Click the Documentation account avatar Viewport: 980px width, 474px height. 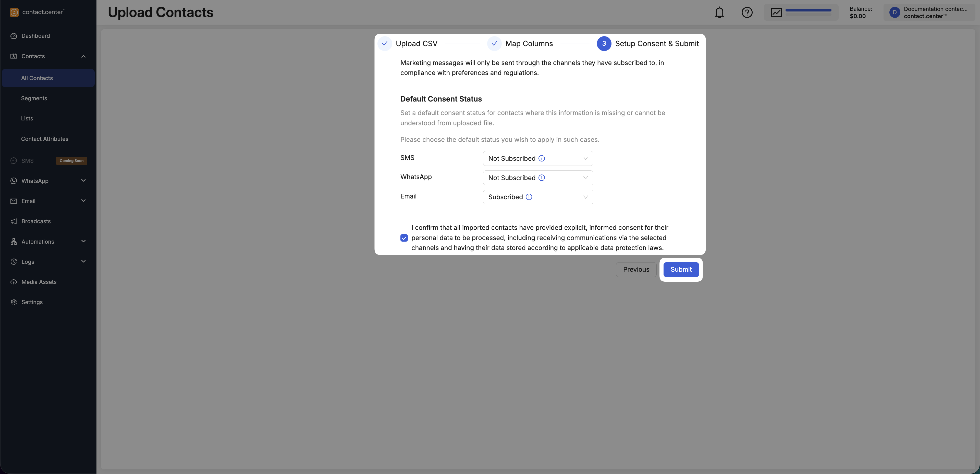(895, 13)
